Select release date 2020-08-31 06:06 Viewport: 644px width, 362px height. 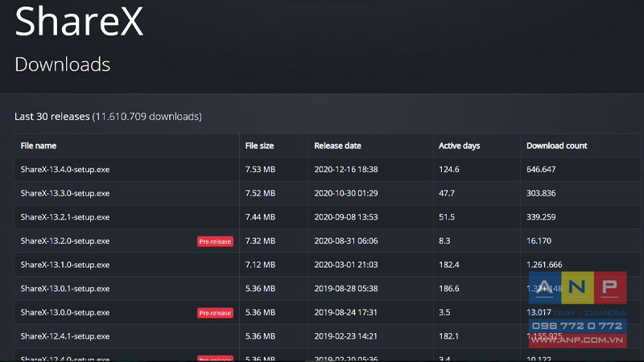[346, 241]
